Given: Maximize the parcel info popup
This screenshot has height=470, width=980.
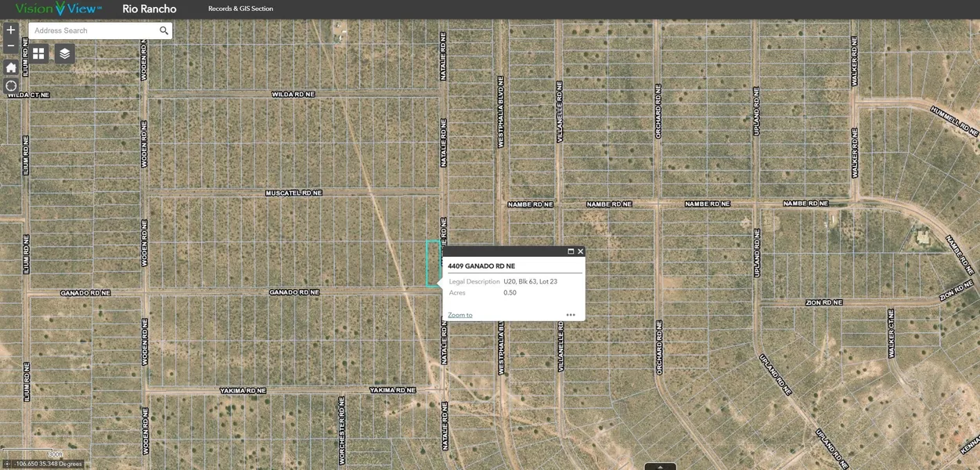Looking at the screenshot, I should (571, 251).
